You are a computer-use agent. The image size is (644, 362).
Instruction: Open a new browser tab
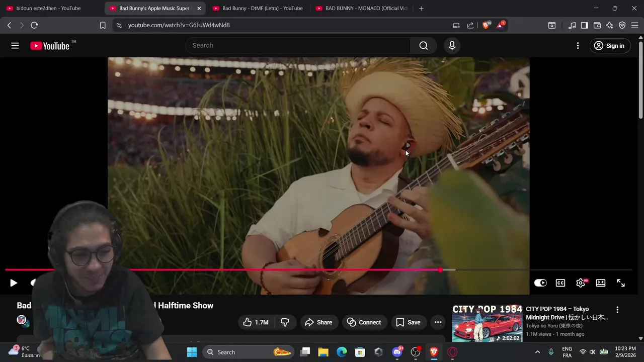(x=421, y=8)
